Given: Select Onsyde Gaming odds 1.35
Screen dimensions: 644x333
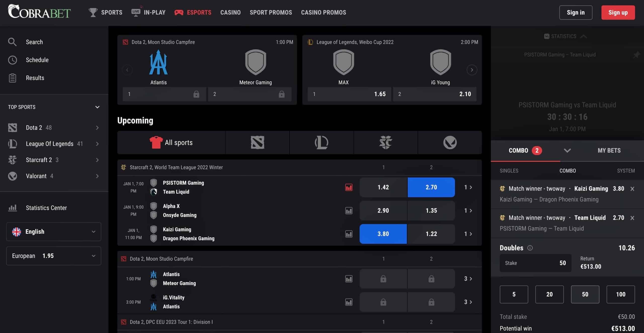Looking at the screenshot, I should (431, 211).
